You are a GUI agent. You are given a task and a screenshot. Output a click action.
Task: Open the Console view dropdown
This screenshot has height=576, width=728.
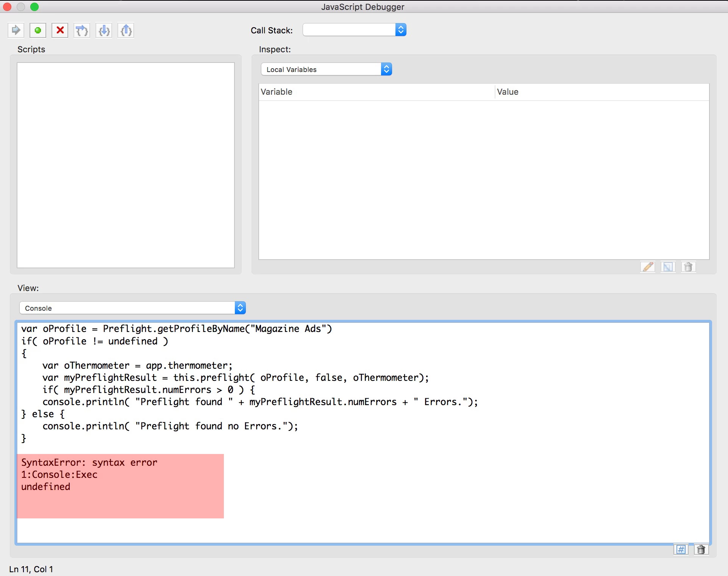point(132,308)
